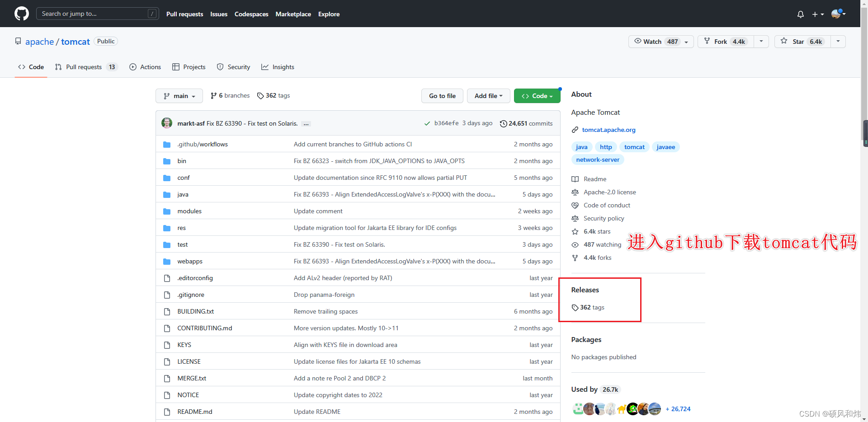Click the BUILDING.txt file icon
This screenshot has height=422, width=868.
point(167,312)
